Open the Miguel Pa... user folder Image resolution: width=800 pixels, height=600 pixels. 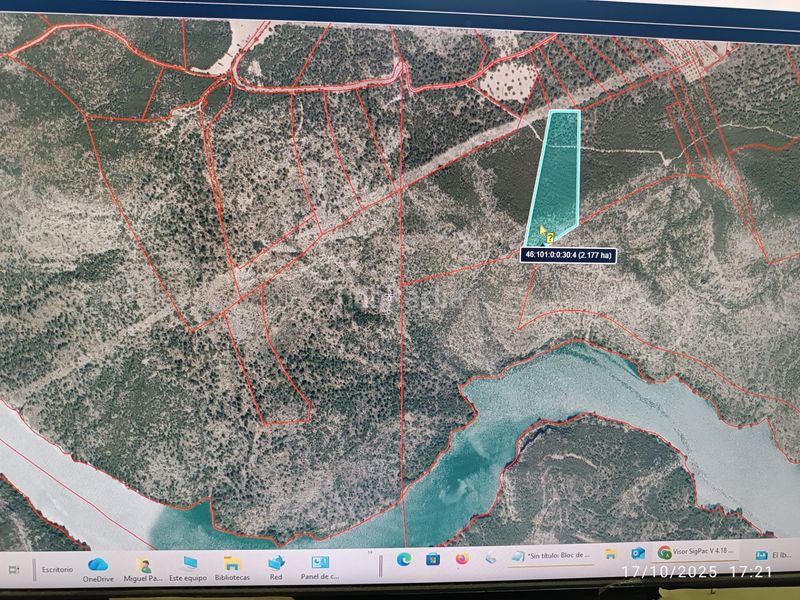(143, 566)
